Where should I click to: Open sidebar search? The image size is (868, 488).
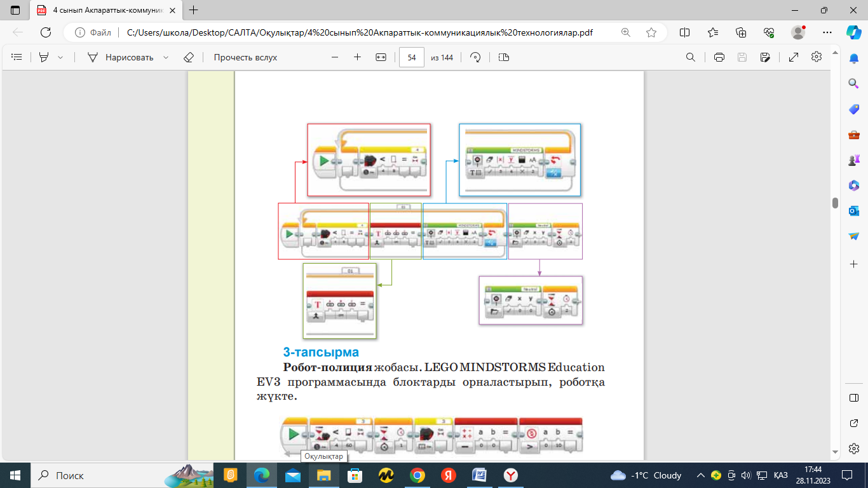(854, 83)
